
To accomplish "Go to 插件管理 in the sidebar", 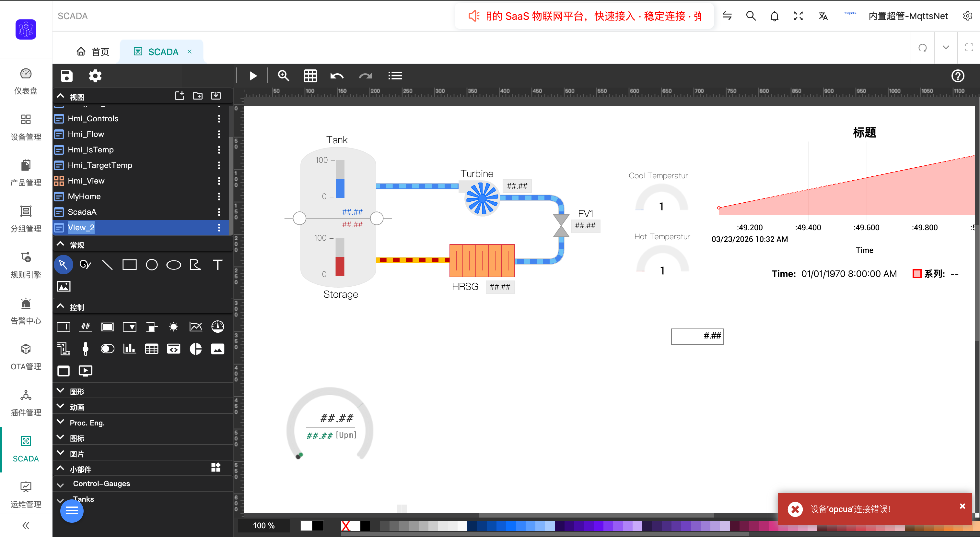I will click(26, 403).
